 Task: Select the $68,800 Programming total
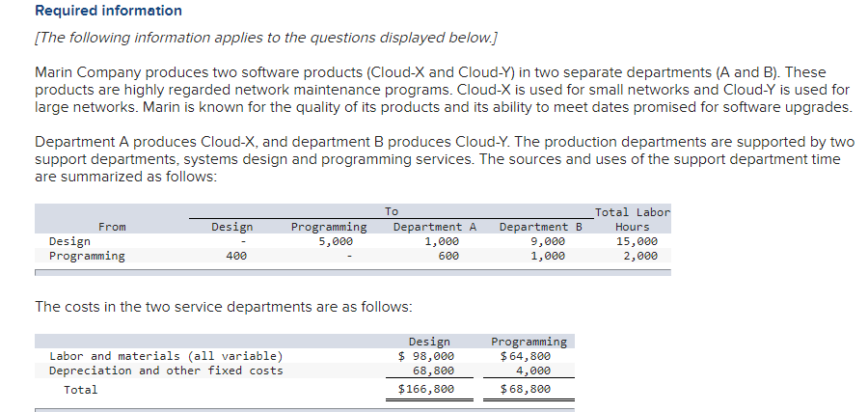[x=526, y=389]
